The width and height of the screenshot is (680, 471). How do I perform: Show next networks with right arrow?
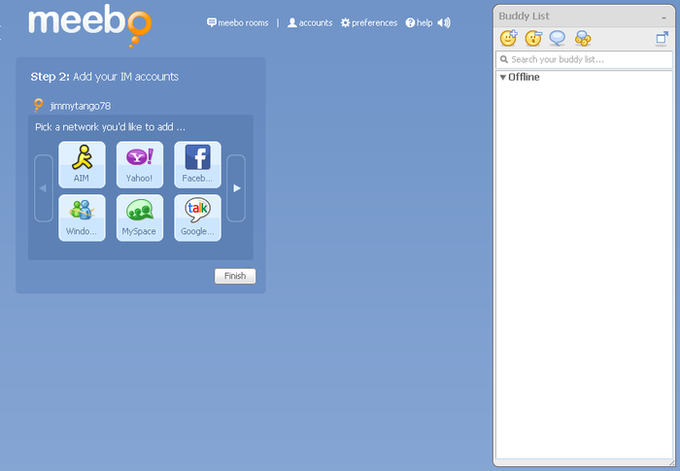click(x=236, y=188)
